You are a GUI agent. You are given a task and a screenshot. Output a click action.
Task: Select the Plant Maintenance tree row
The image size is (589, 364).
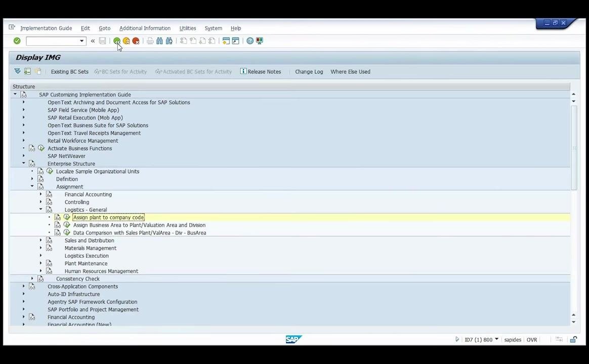[86, 263]
